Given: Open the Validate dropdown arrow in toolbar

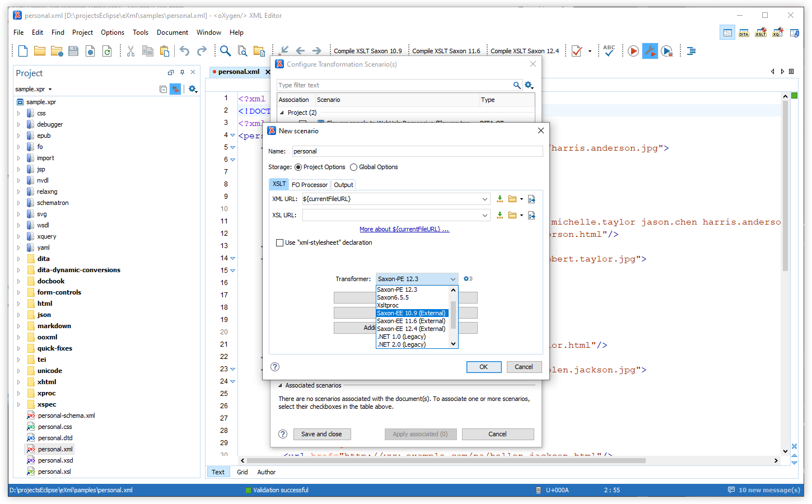Looking at the screenshot, I should [x=590, y=51].
